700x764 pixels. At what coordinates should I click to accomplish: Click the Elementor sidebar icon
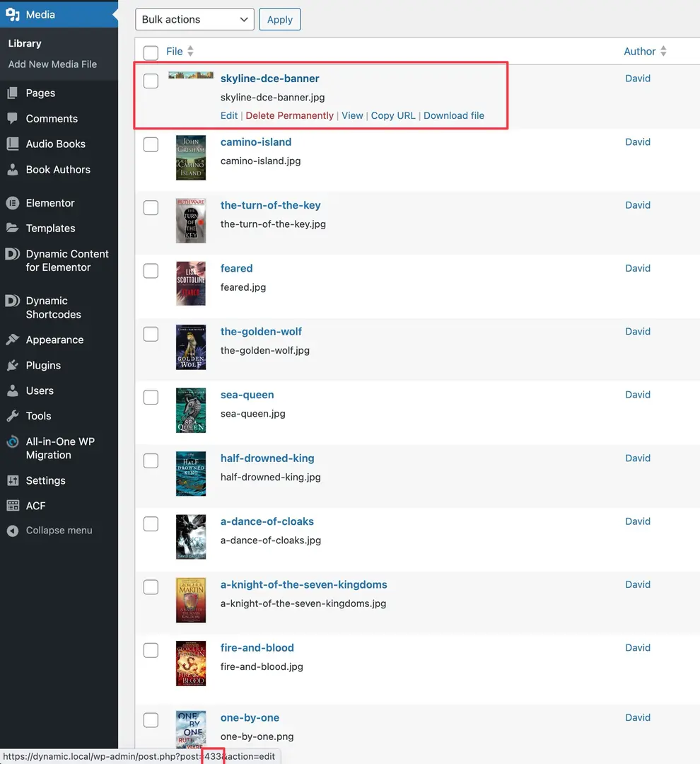pyautogui.click(x=13, y=203)
